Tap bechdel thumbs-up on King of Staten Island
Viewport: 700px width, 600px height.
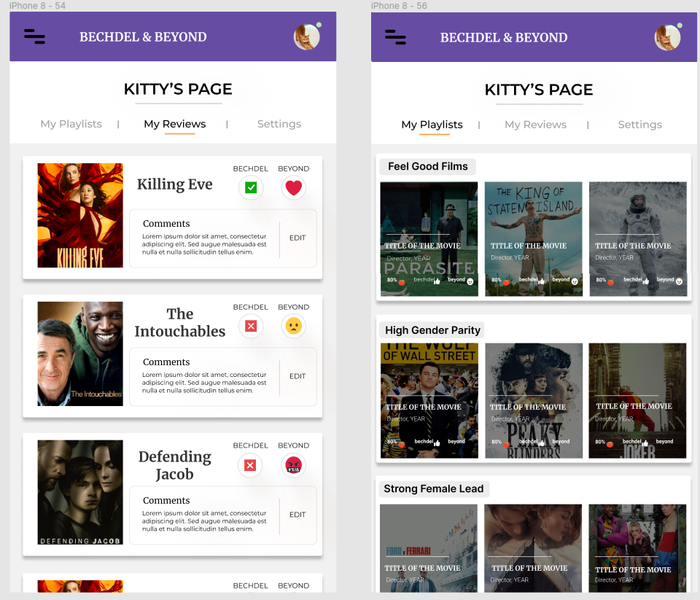pos(542,281)
